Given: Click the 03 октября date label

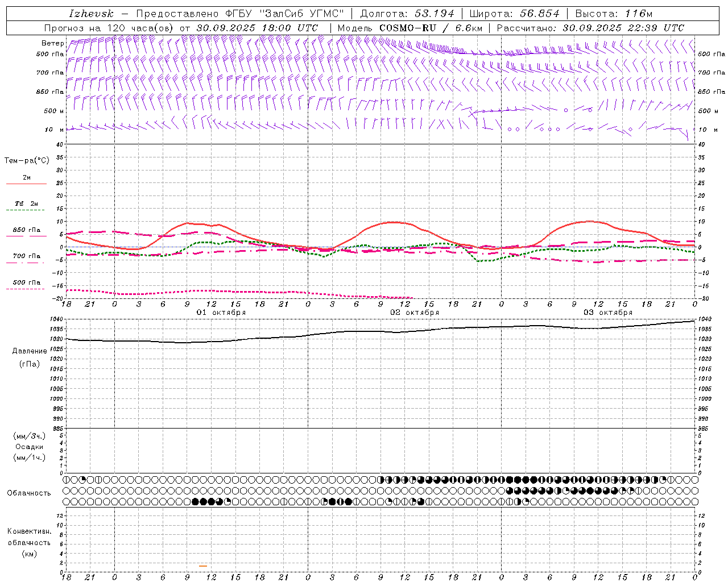Looking at the screenshot, I should tap(608, 313).
